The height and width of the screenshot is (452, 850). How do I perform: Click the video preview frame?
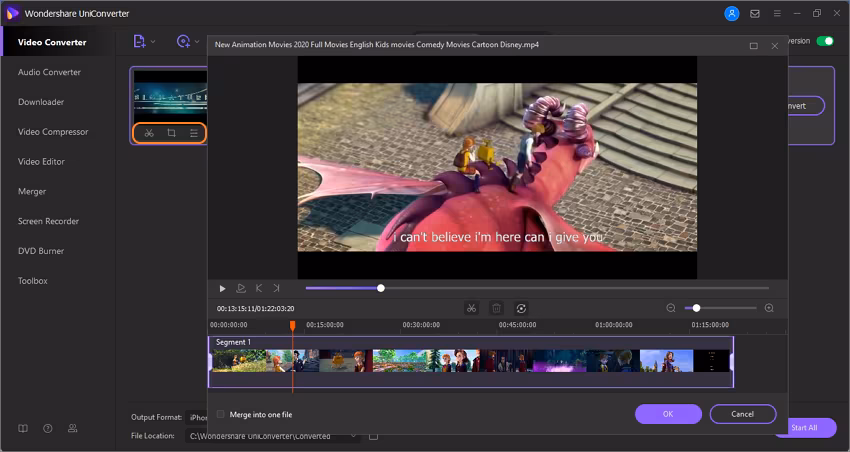497,167
